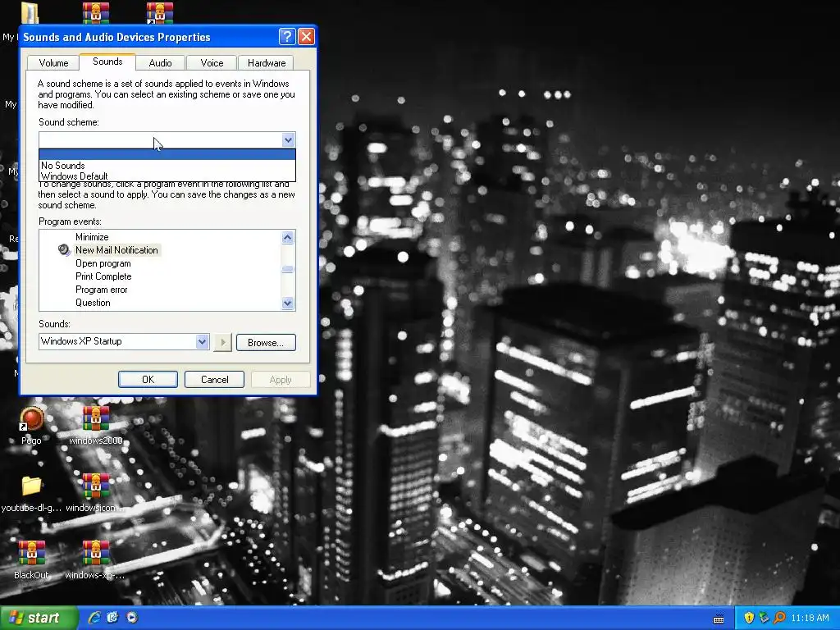Click the Windows XP Startup sound field
The width and height of the screenshot is (840, 630).
pyautogui.click(x=117, y=341)
